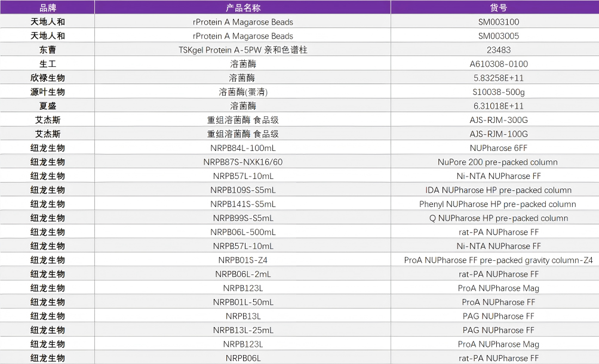Select cell NRPB84L-100mL

(243, 147)
